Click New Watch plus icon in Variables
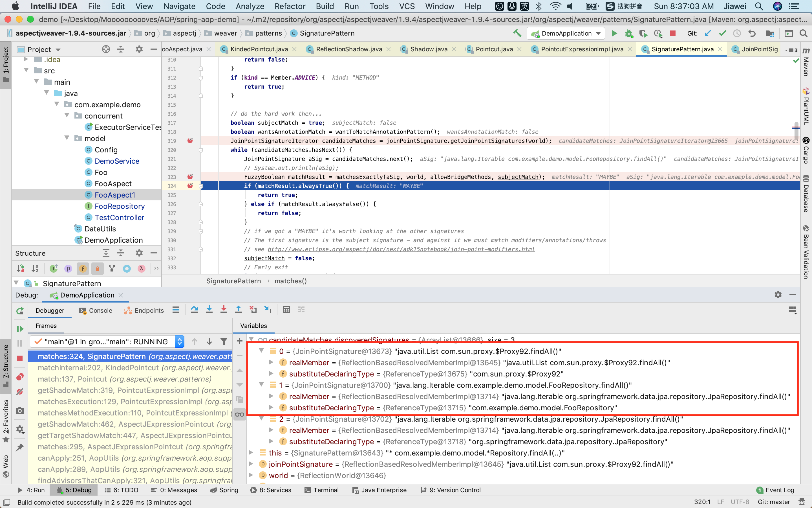This screenshot has height=508, width=812. pyautogui.click(x=240, y=341)
